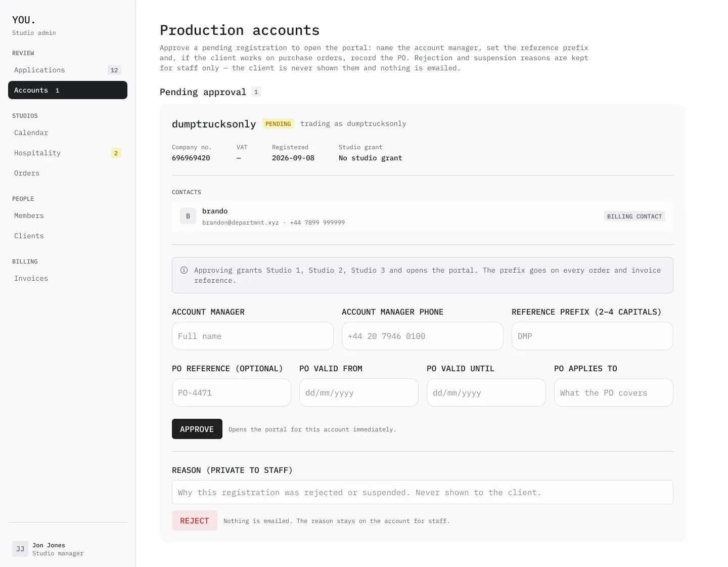The image size is (728, 567).
Task: Click the JJ avatar for Jon Jones
Action: 20,549
